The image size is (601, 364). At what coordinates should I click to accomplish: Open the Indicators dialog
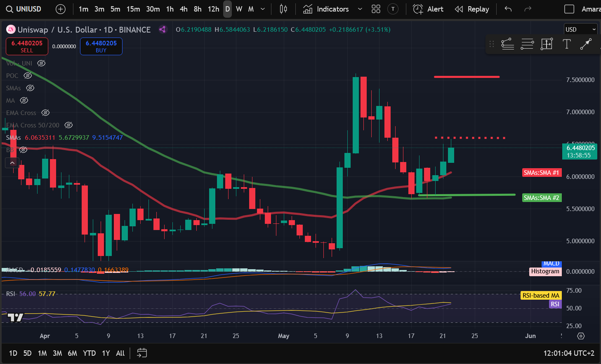(x=326, y=9)
